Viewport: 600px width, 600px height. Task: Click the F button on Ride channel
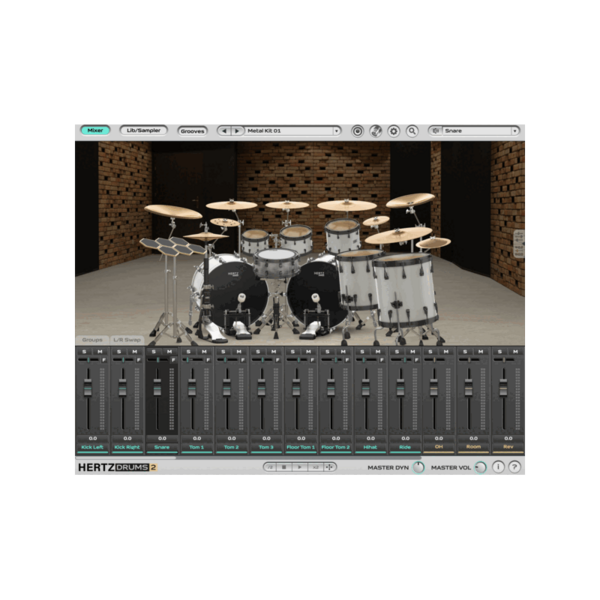pos(416,360)
